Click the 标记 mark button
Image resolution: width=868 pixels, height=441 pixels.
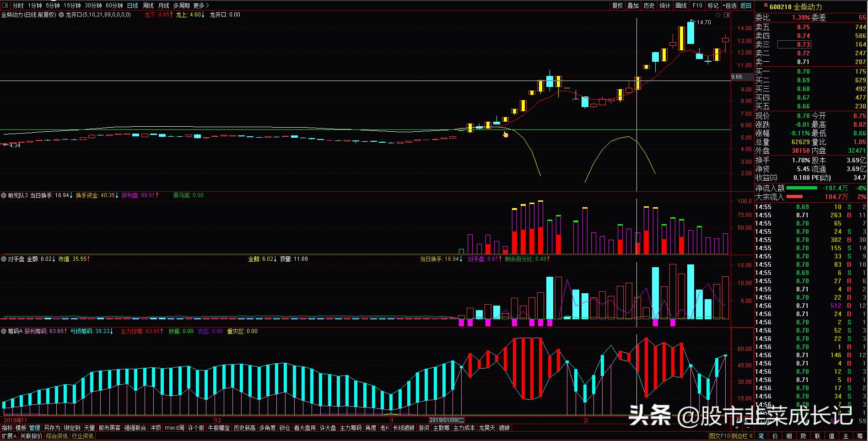coord(713,5)
